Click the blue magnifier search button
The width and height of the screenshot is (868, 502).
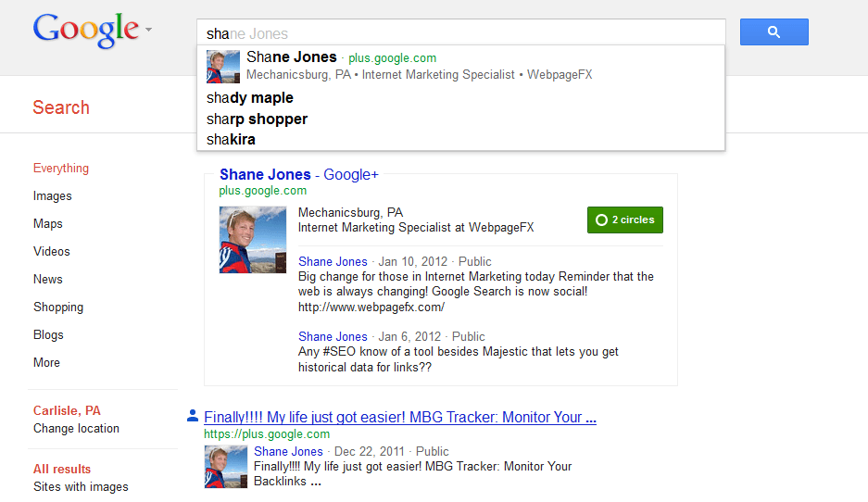(774, 32)
